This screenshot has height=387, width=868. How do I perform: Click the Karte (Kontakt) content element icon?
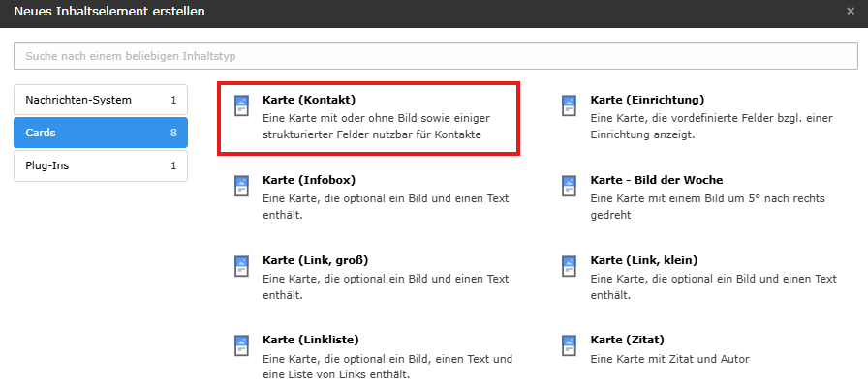(242, 106)
